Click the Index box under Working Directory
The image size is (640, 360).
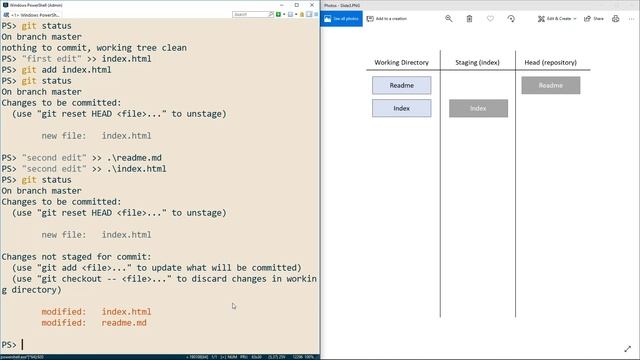[402, 108]
